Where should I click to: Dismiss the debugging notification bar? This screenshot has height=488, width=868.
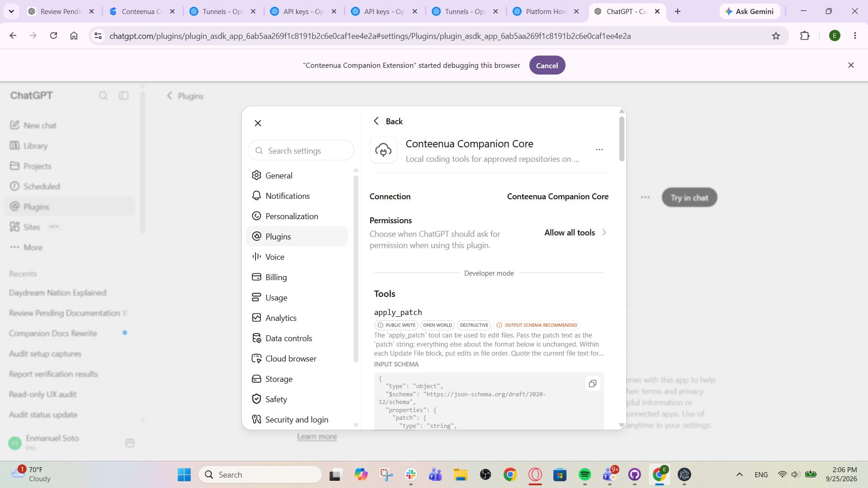851,65
